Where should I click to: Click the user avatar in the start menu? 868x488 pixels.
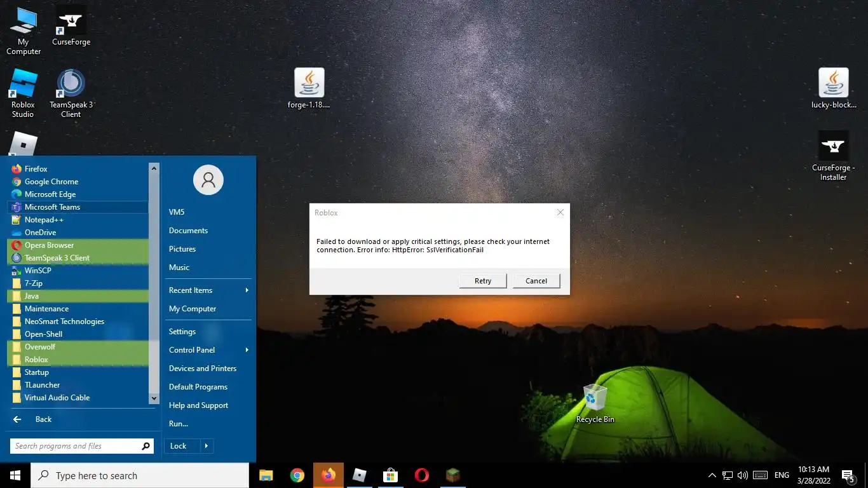(208, 180)
